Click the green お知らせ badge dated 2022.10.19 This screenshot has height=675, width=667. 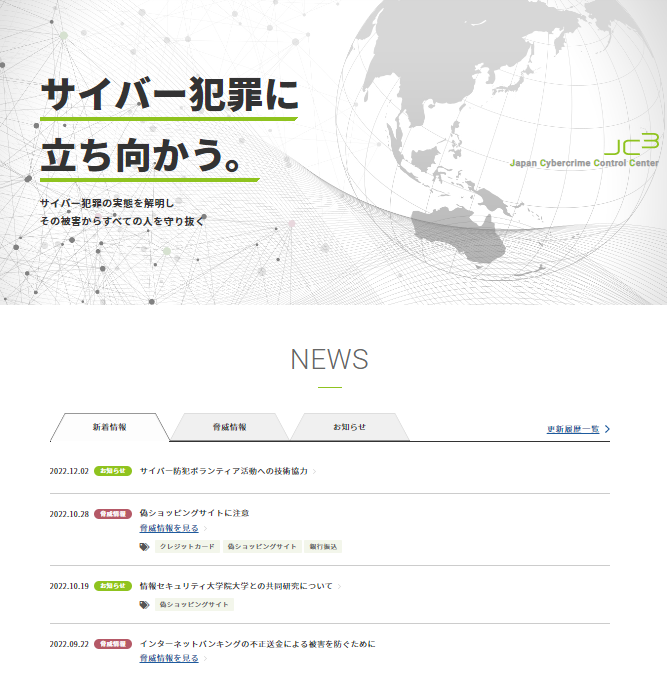tap(113, 586)
